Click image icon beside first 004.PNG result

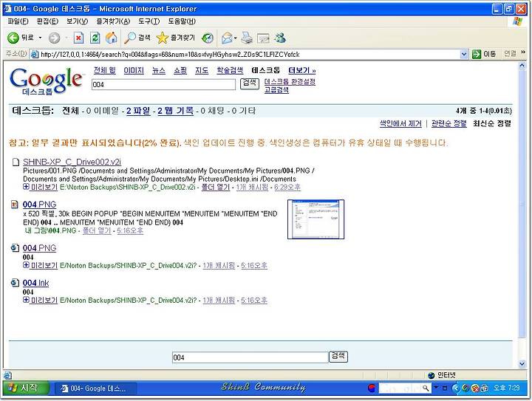[15, 205]
